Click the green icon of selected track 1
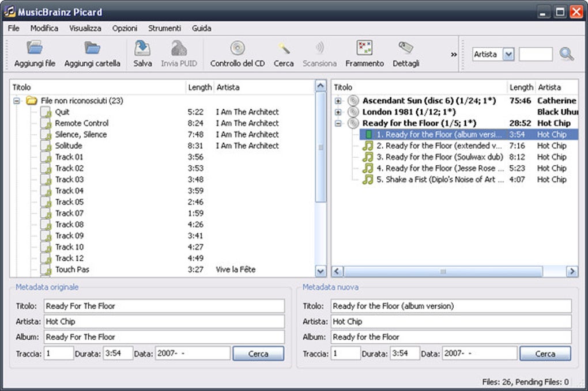Viewport: 588px width, 391px height. [368, 134]
